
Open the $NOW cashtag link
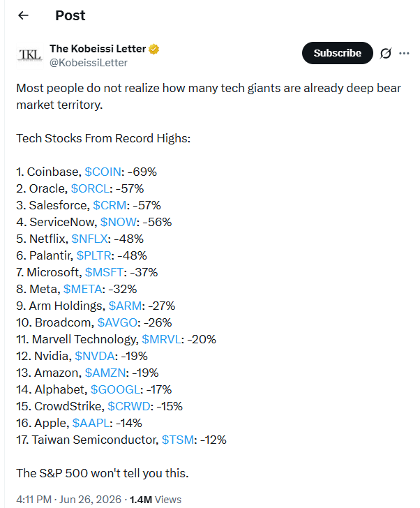[x=119, y=222]
